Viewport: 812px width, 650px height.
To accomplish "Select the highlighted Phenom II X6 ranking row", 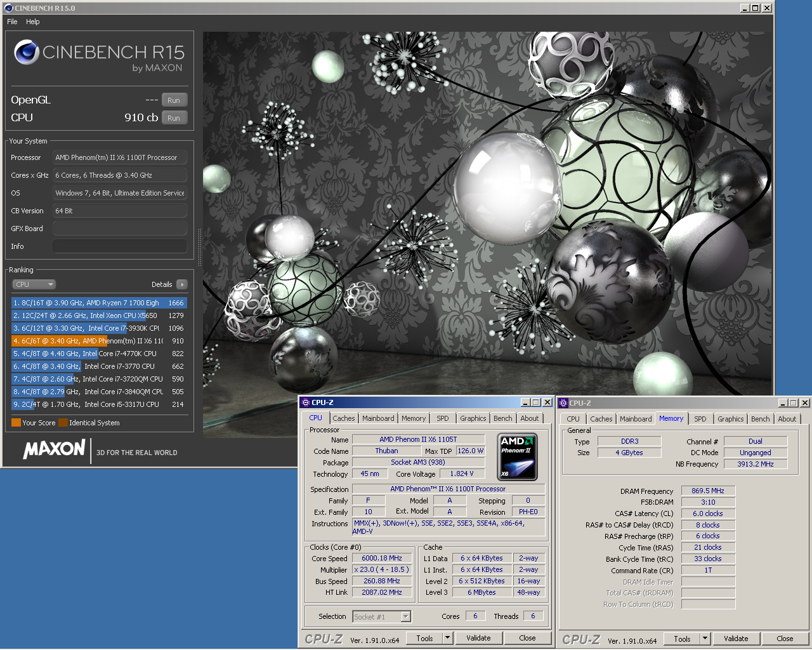I will tap(99, 341).
